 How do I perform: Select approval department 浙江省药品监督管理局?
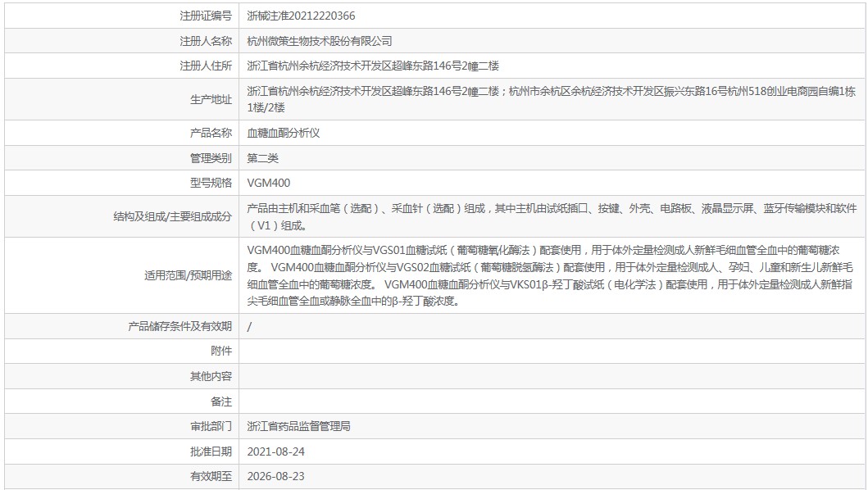point(299,426)
